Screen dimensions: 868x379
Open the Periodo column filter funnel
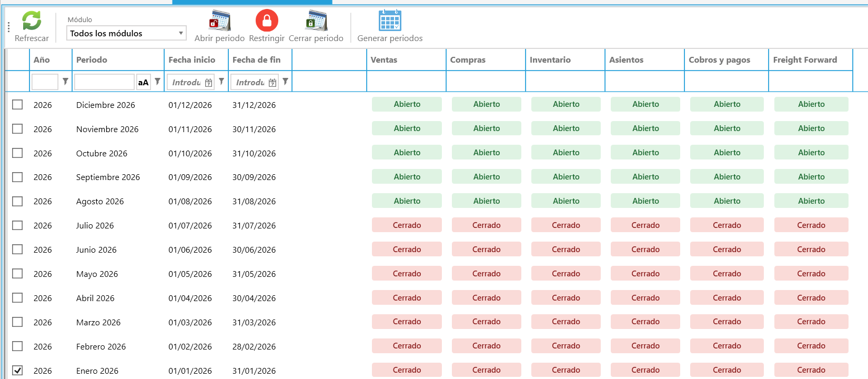click(x=157, y=82)
